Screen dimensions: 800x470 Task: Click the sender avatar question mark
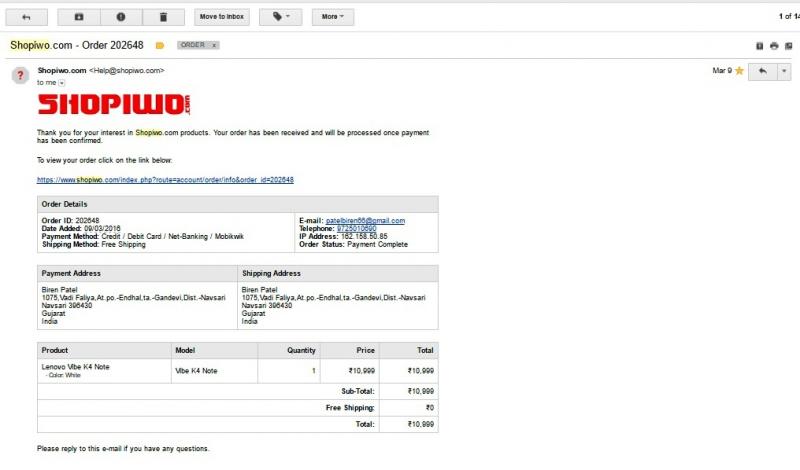coord(20,76)
